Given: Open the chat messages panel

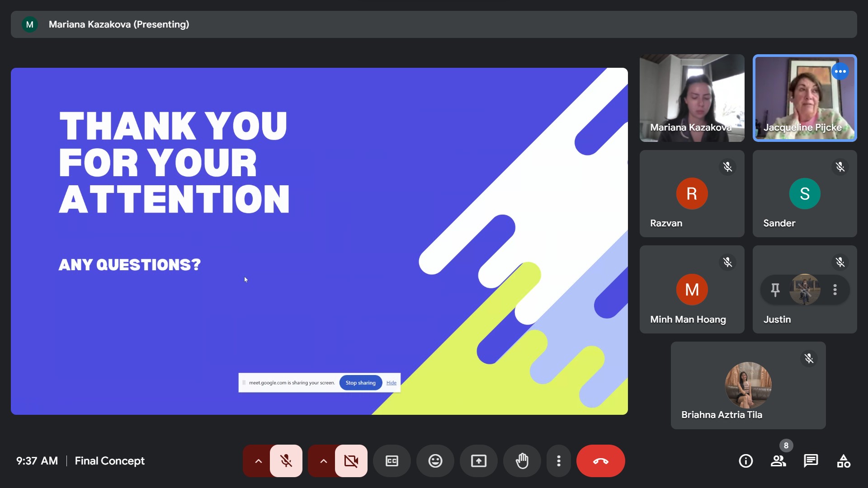Looking at the screenshot, I should [811, 461].
